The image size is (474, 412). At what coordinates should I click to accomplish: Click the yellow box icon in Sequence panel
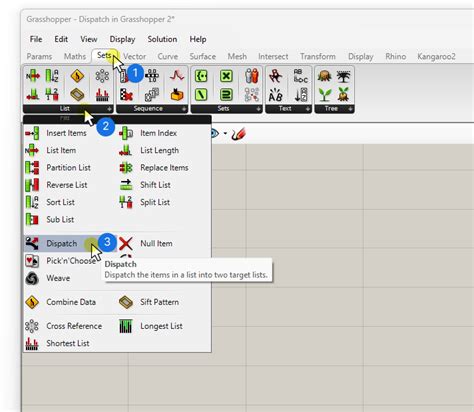177,95
